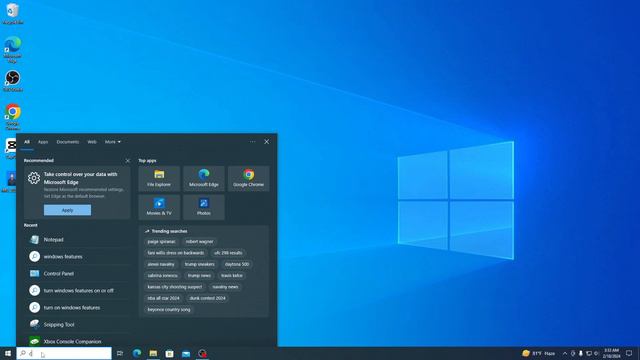640x360 pixels.
Task: Search trending 'trump sneakers'
Action: [x=200, y=264]
